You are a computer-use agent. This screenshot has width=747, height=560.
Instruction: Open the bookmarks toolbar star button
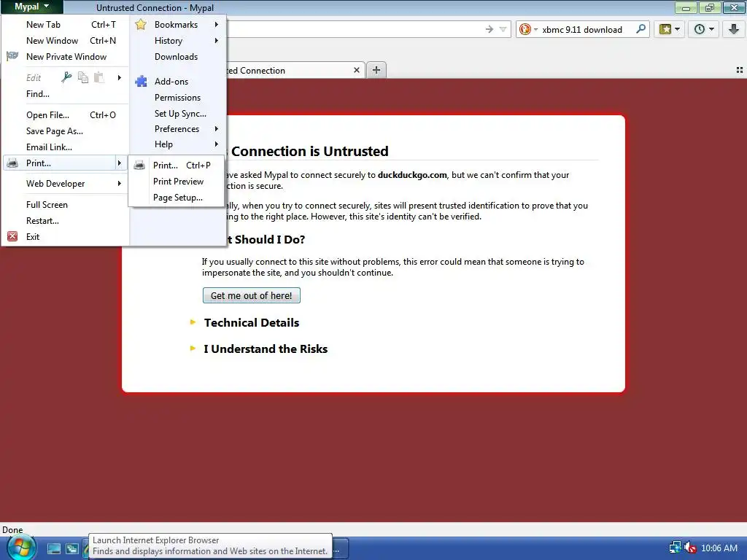coord(670,29)
